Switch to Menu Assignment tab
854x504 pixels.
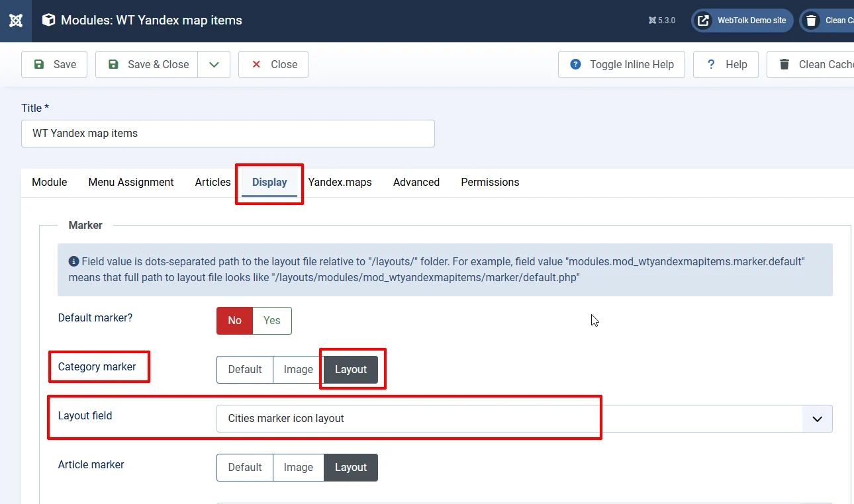pyautogui.click(x=131, y=182)
